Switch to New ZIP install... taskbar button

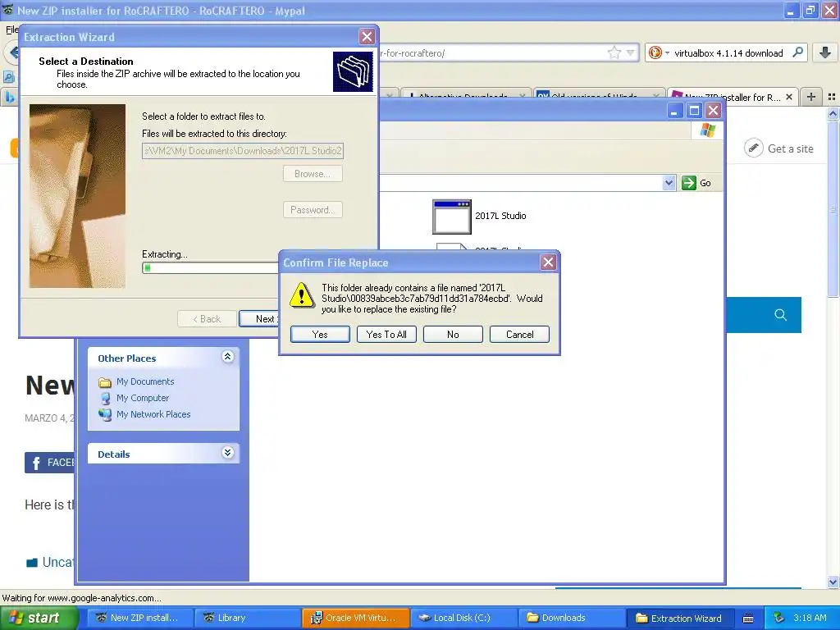tap(139, 618)
